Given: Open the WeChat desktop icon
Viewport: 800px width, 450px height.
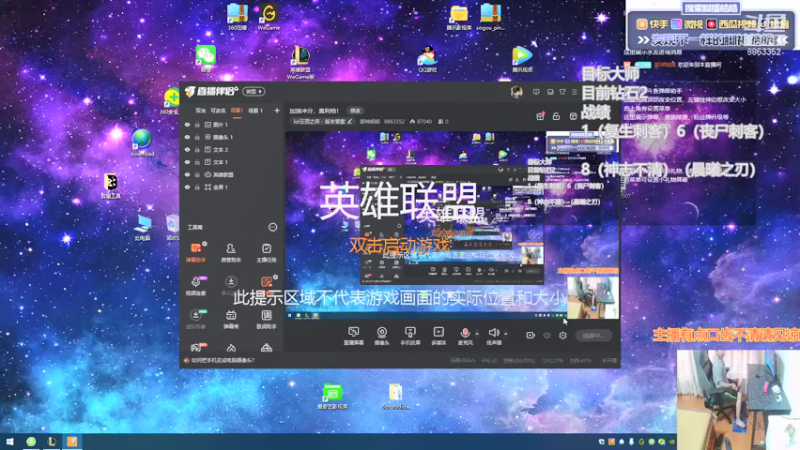Looking at the screenshot, I should point(206,58).
